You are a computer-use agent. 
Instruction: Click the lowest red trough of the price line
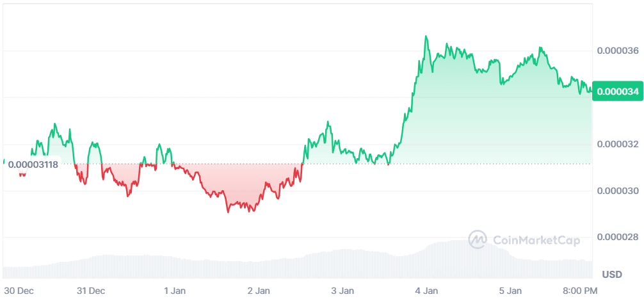228,211
